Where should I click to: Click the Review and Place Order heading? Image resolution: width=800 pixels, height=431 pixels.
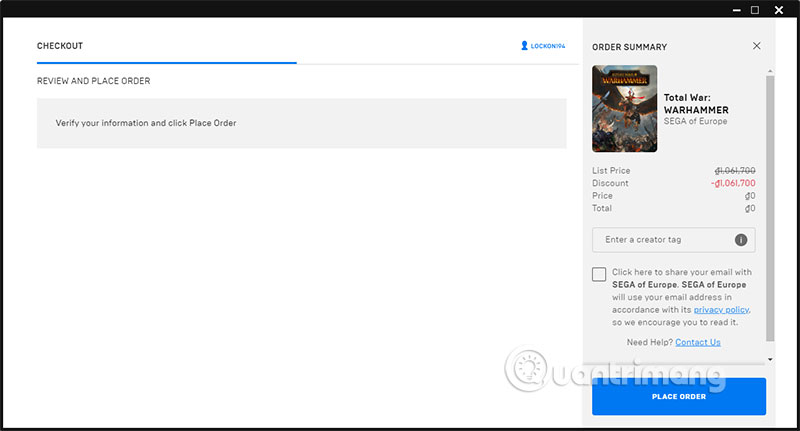pyautogui.click(x=93, y=81)
